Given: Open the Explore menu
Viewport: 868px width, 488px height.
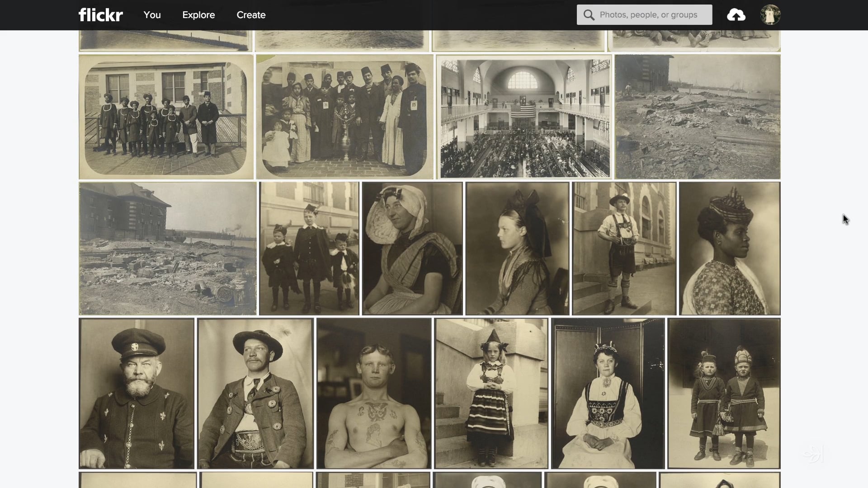Looking at the screenshot, I should [x=198, y=15].
